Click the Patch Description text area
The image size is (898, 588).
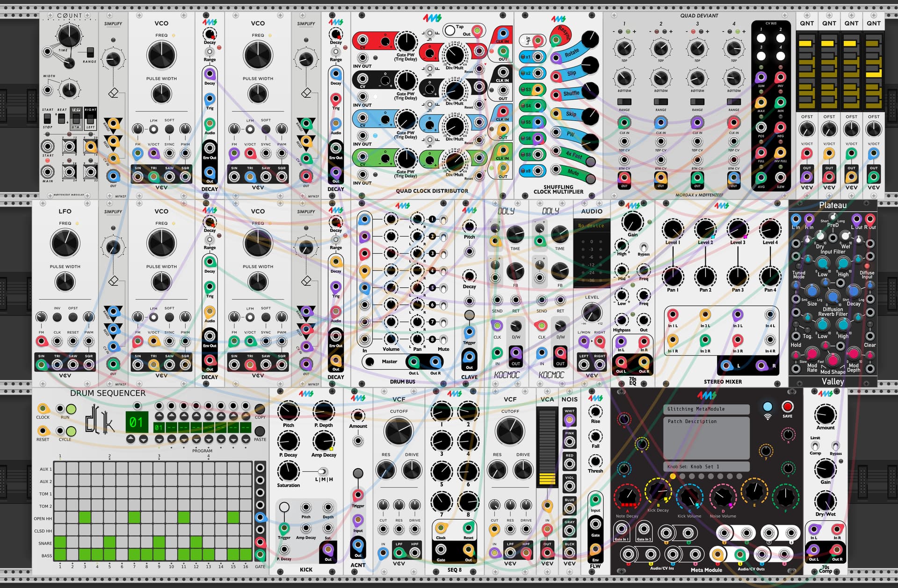pyautogui.click(x=706, y=437)
